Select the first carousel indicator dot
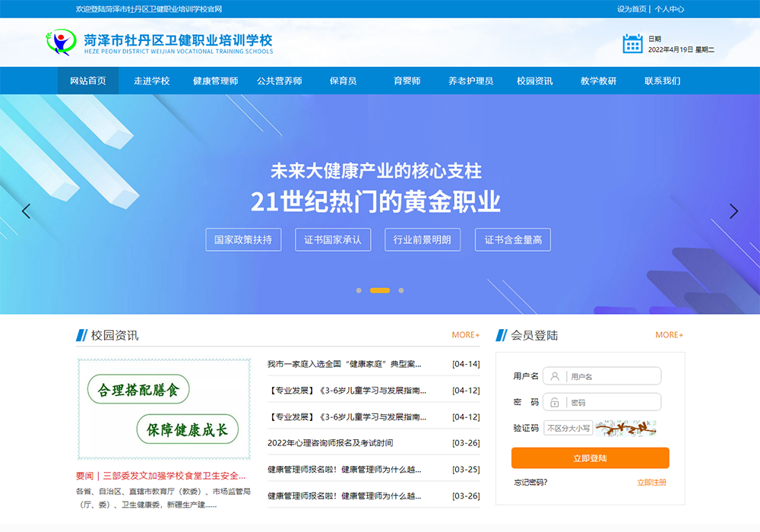Image resolution: width=760 pixels, height=532 pixels. tap(359, 290)
